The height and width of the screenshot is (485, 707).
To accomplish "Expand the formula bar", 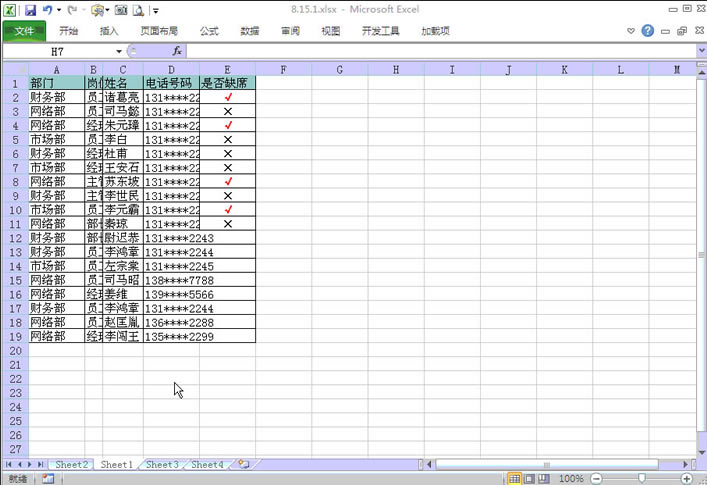I will pos(701,51).
